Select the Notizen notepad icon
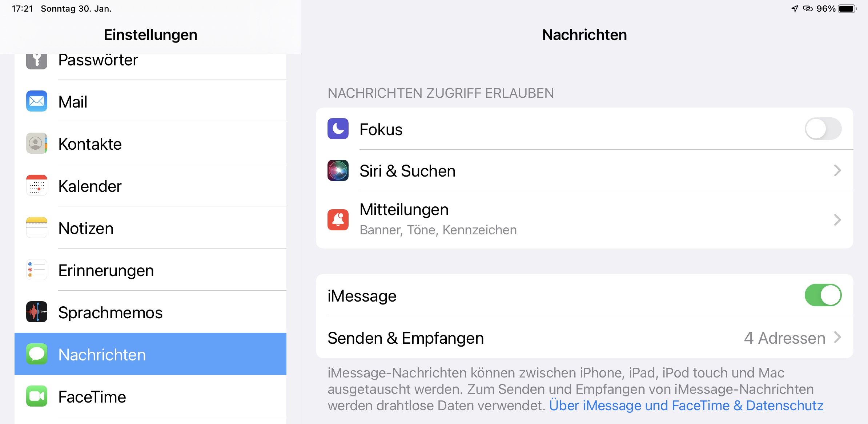Viewport: 868px width, 424px height. (37, 227)
